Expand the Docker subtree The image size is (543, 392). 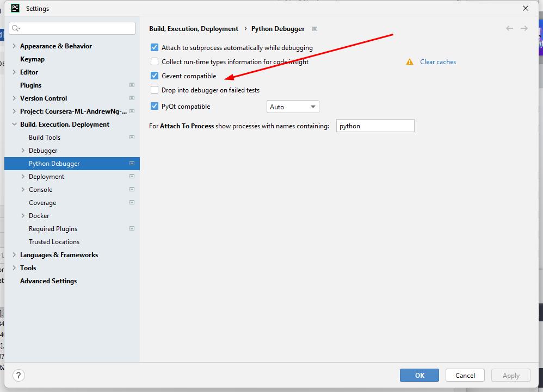point(23,215)
